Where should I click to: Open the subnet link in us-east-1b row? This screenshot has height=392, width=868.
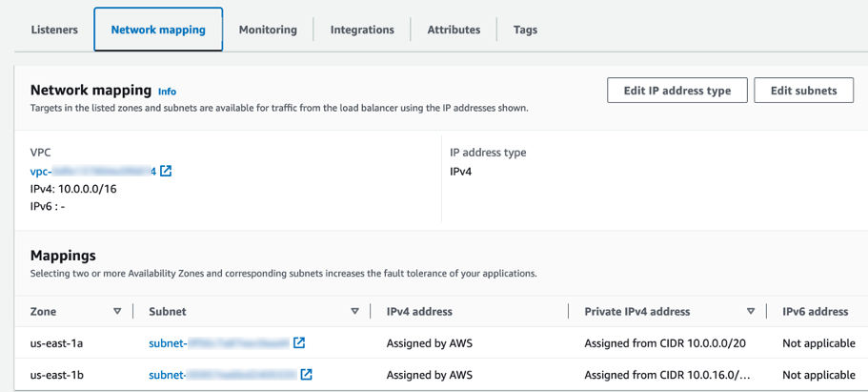[223, 375]
